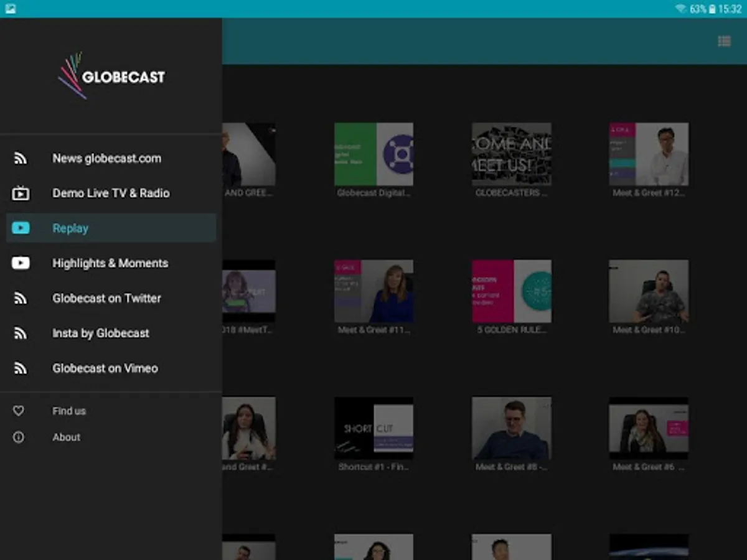Open the Globecast Digital video thumbnail
Image resolution: width=747 pixels, height=560 pixels.
click(x=374, y=154)
